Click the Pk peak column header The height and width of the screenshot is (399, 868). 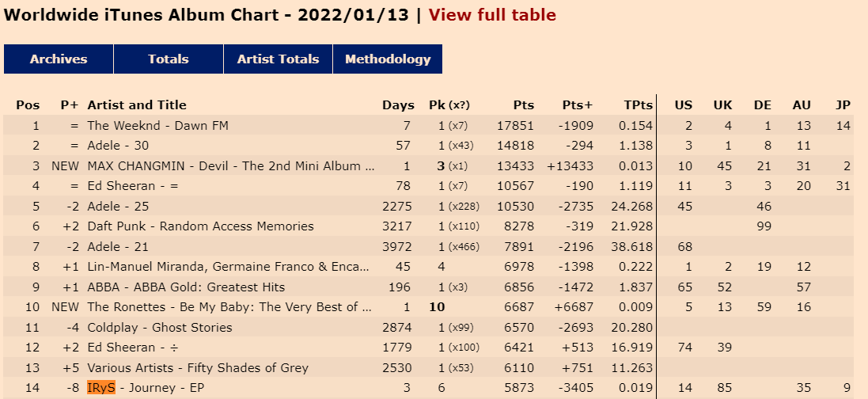click(449, 105)
